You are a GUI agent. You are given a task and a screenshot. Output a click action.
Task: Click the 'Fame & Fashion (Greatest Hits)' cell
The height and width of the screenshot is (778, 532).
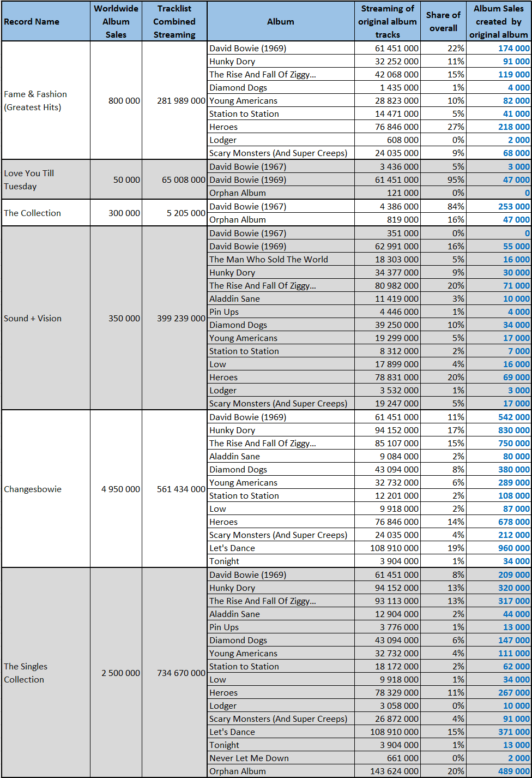[45, 100]
